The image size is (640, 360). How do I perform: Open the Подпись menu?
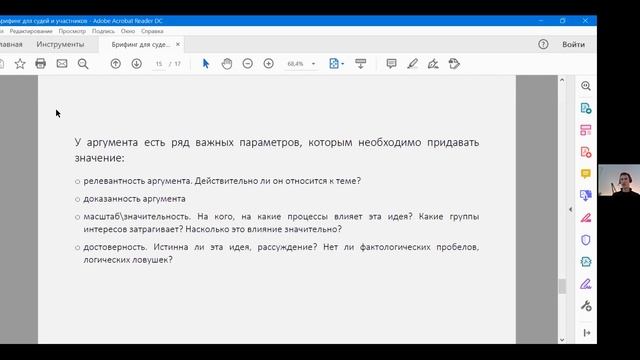(103, 31)
